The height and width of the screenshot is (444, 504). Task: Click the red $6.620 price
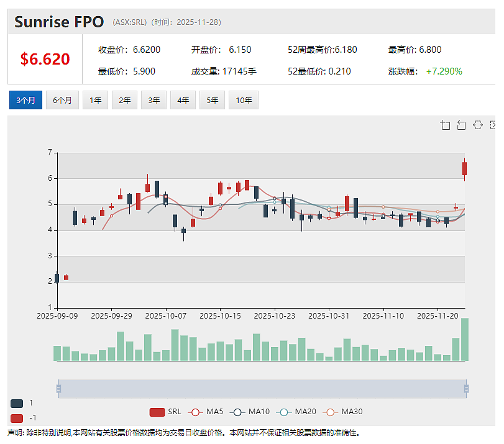tap(45, 59)
